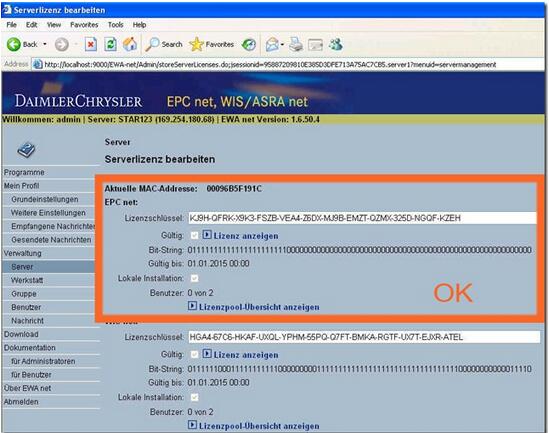This screenshot has height=433, width=549.
Task: Open Download in the sidebar
Action: coord(21,334)
